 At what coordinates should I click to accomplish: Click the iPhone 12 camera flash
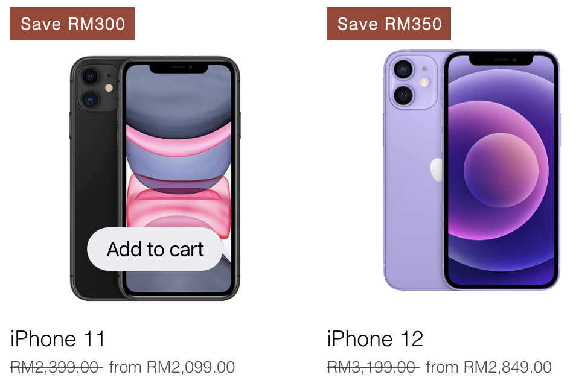click(x=424, y=82)
